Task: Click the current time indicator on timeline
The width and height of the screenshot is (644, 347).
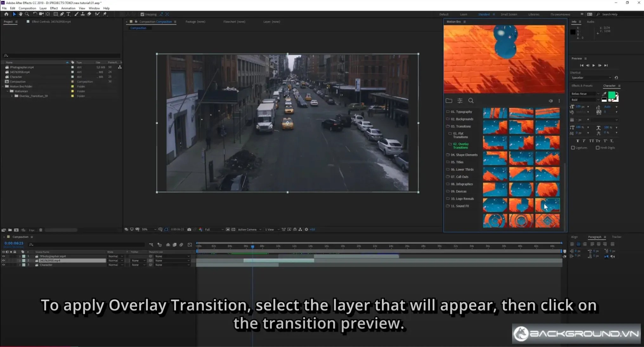Action: point(252,246)
